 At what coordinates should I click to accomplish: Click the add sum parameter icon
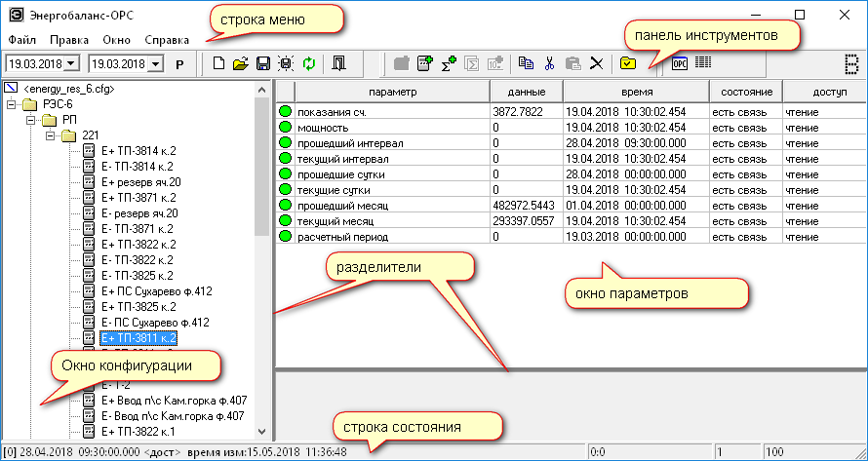[449, 63]
